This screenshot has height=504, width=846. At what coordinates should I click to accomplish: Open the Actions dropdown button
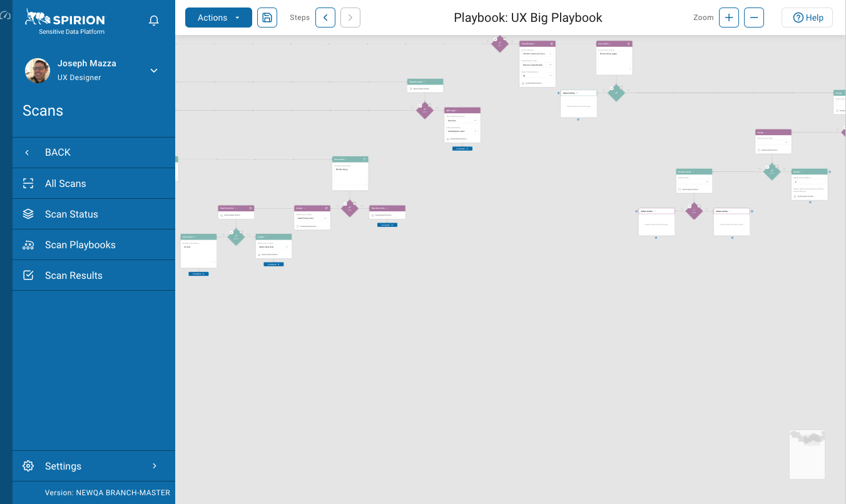coord(218,18)
